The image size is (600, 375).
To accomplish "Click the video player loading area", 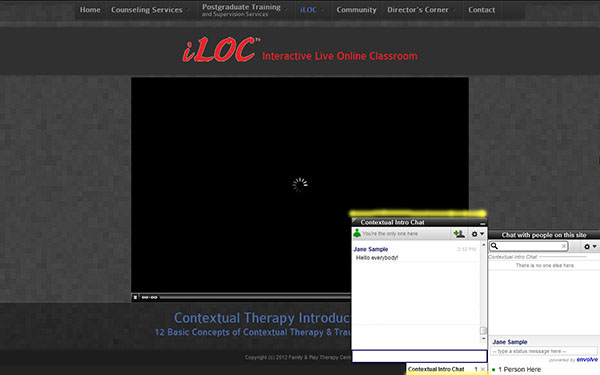I will click(300, 185).
